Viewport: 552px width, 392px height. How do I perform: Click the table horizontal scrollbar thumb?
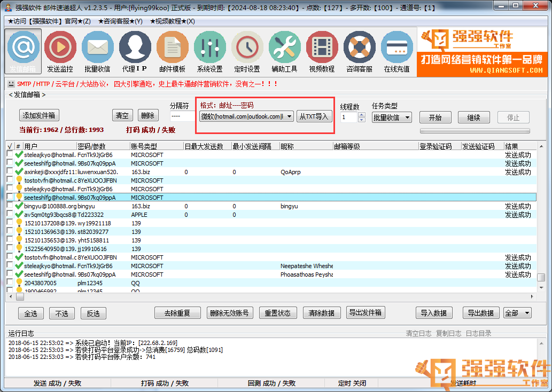(x=20, y=296)
